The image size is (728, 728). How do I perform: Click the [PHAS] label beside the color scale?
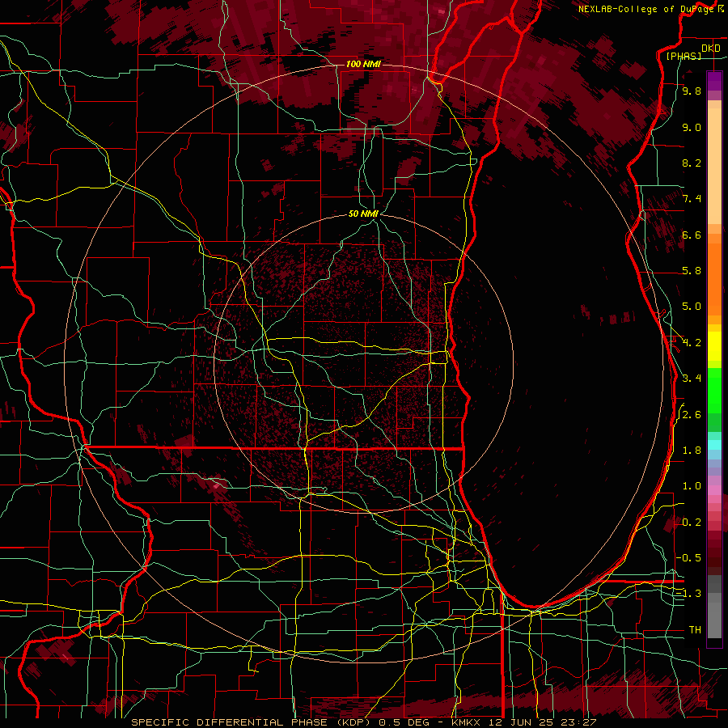tap(684, 56)
